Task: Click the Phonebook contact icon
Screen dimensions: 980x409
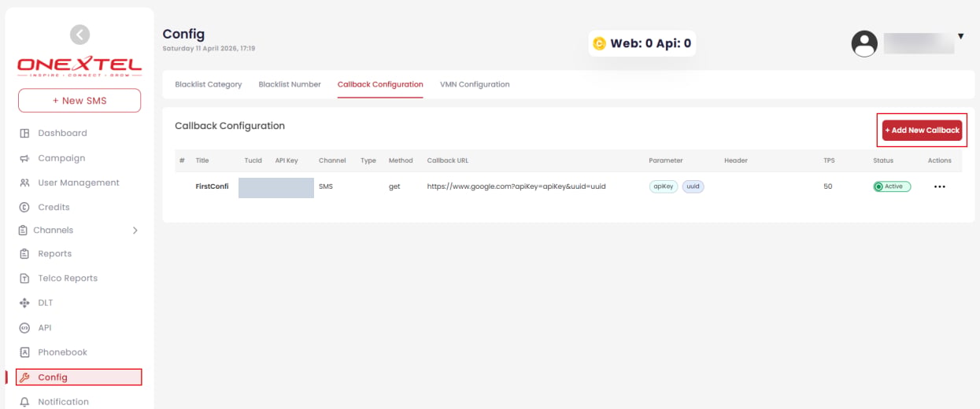Action: coord(24,352)
